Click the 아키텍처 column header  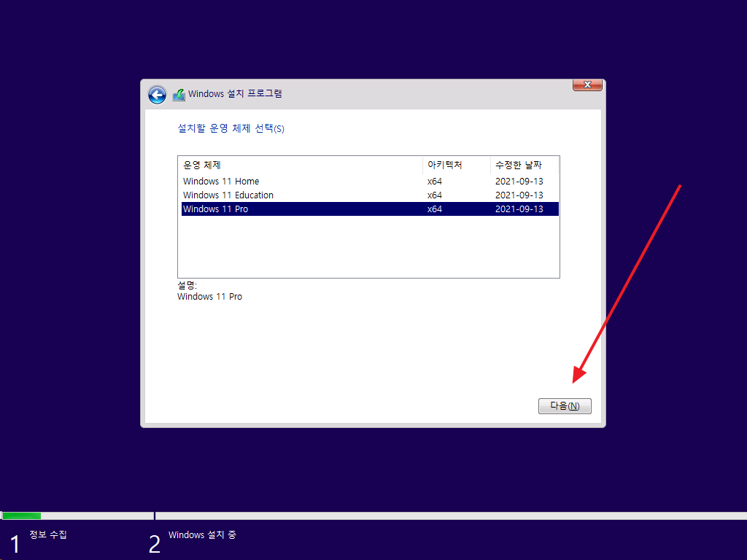click(457, 166)
